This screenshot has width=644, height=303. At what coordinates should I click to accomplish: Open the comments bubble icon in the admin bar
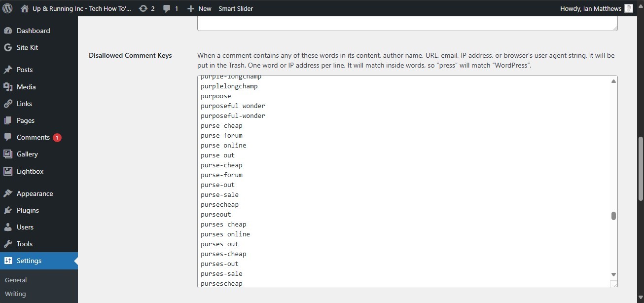tap(166, 8)
